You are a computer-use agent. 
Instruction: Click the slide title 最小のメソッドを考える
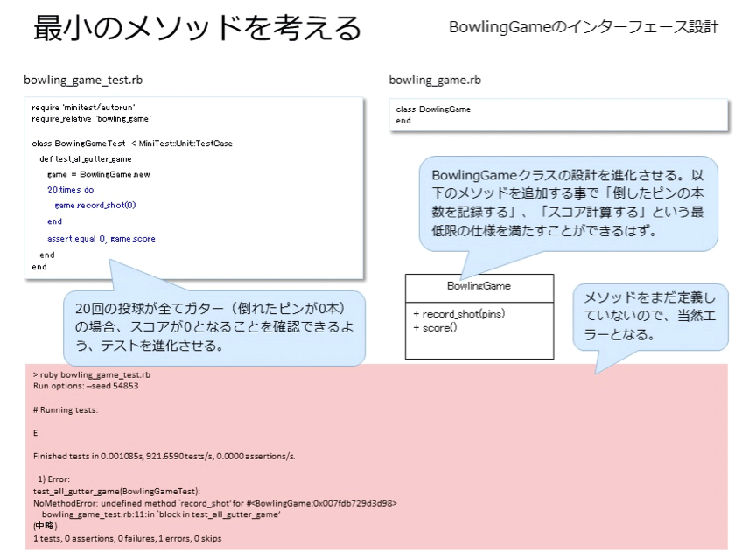click(x=196, y=28)
